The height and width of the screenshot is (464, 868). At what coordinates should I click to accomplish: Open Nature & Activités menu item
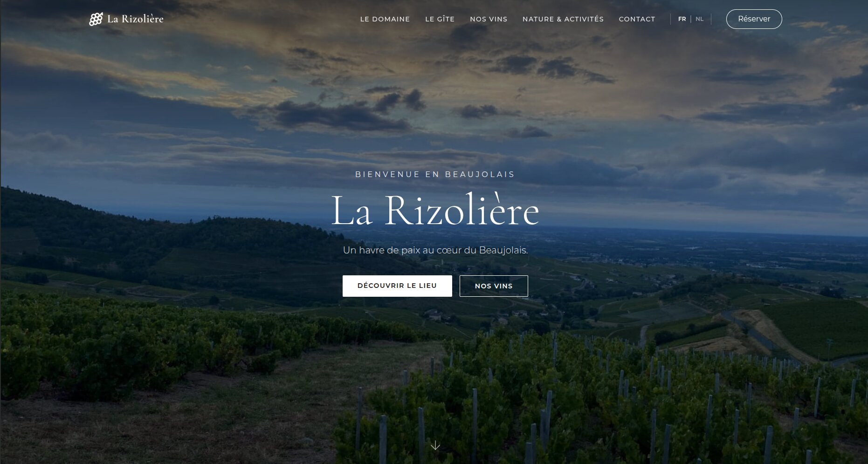click(563, 19)
